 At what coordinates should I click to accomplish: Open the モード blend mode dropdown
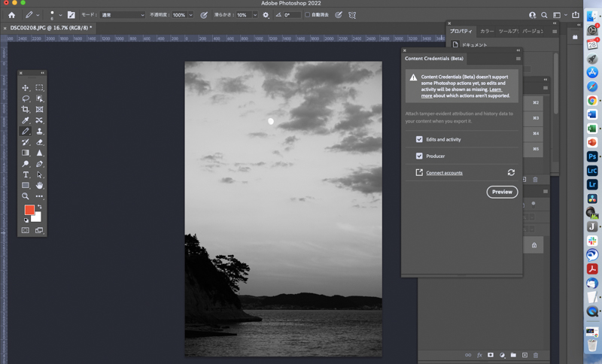tap(120, 14)
